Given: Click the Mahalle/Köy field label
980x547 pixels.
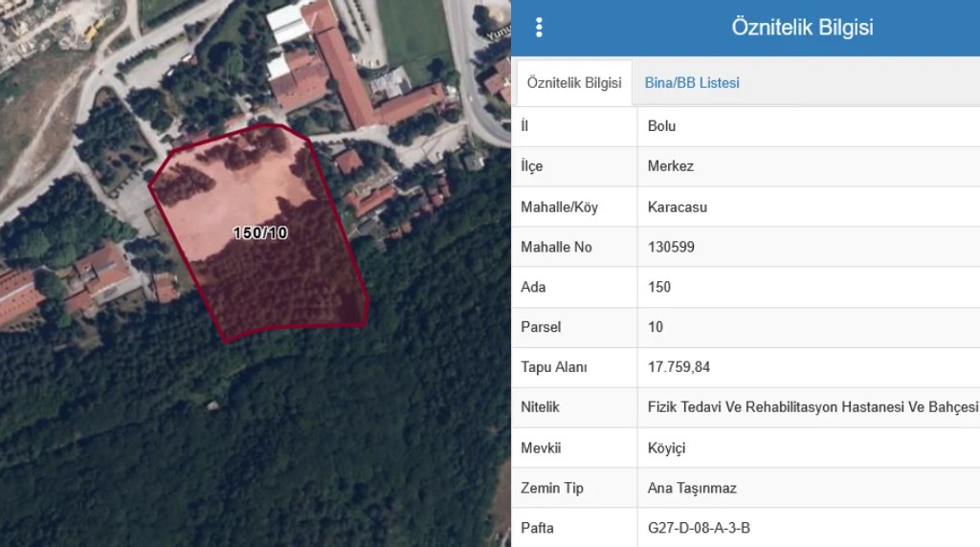Looking at the screenshot, I should coord(559,207).
